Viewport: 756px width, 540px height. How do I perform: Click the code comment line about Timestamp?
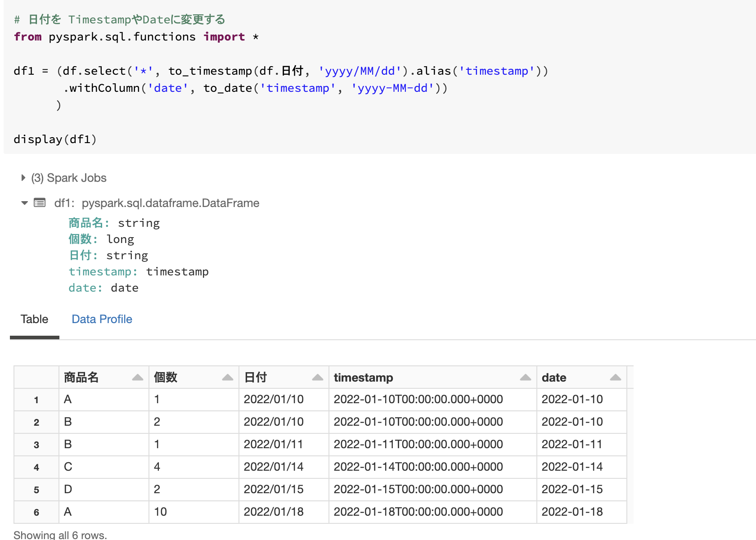point(120,20)
